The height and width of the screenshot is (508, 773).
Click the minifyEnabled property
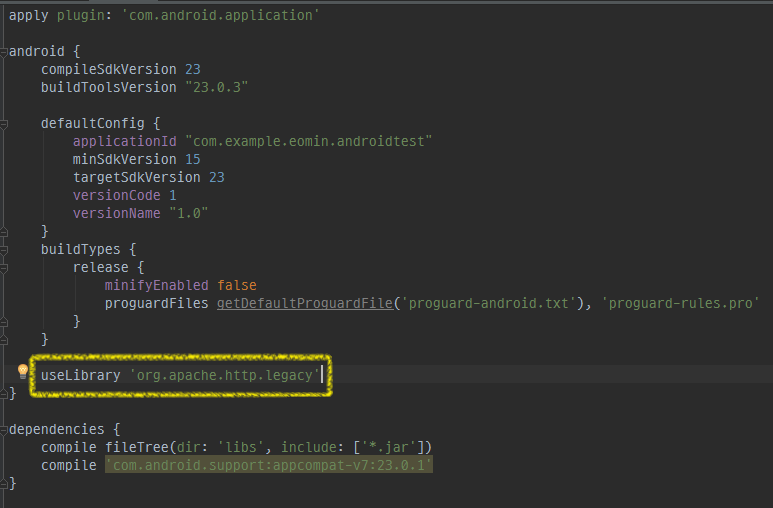click(157, 285)
